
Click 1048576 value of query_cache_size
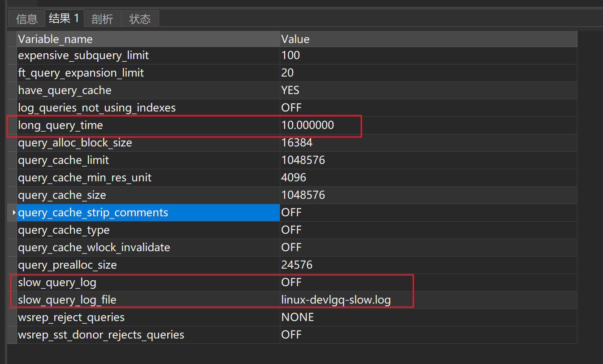click(x=429, y=195)
